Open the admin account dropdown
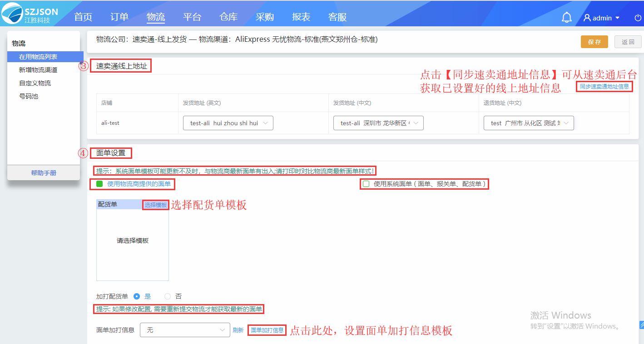Image resolution: width=644 pixels, height=344 pixels. [602, 18]
